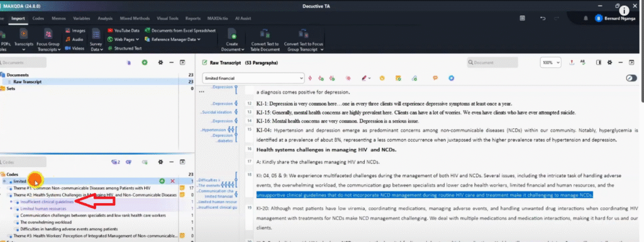Click the export document icon

click(572, 63)
